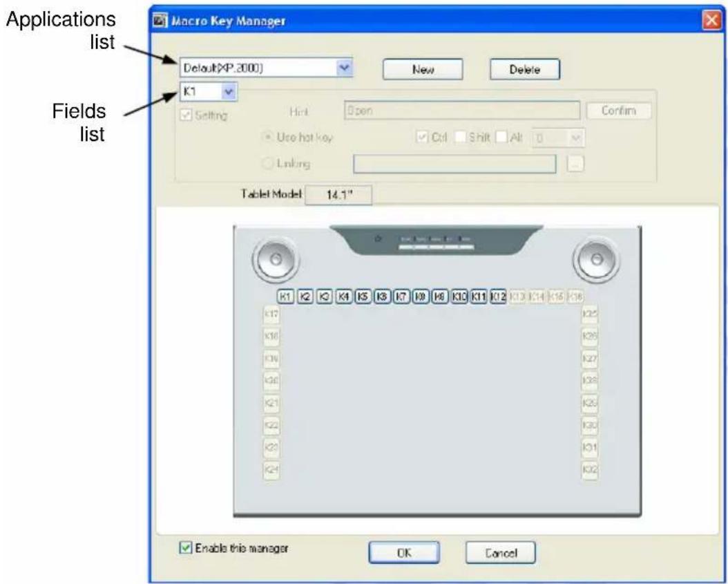The height and width of the screenshot is (584, 728).
Task: Toggle the Ctrl modifier checkbox
Action: click(421, 137)
